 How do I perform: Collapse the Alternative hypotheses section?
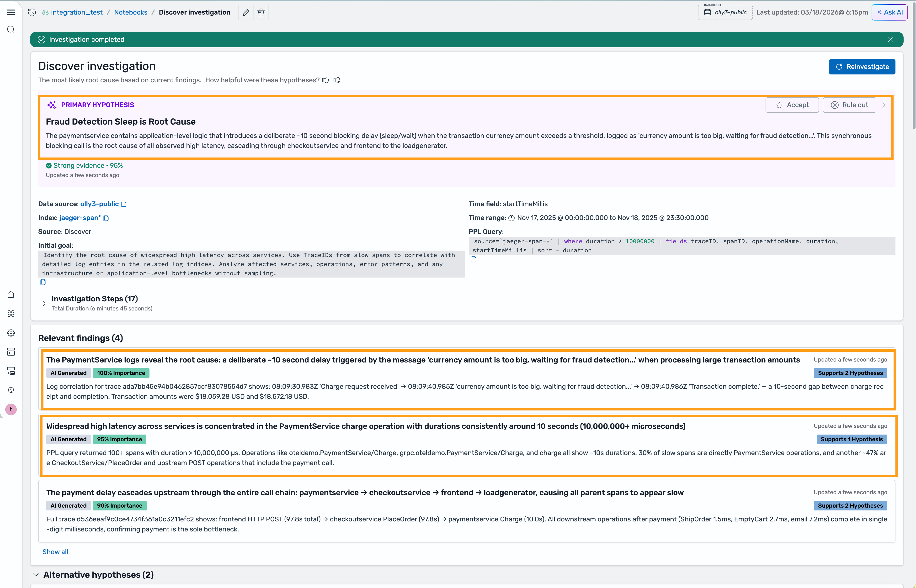pos(36,575)
